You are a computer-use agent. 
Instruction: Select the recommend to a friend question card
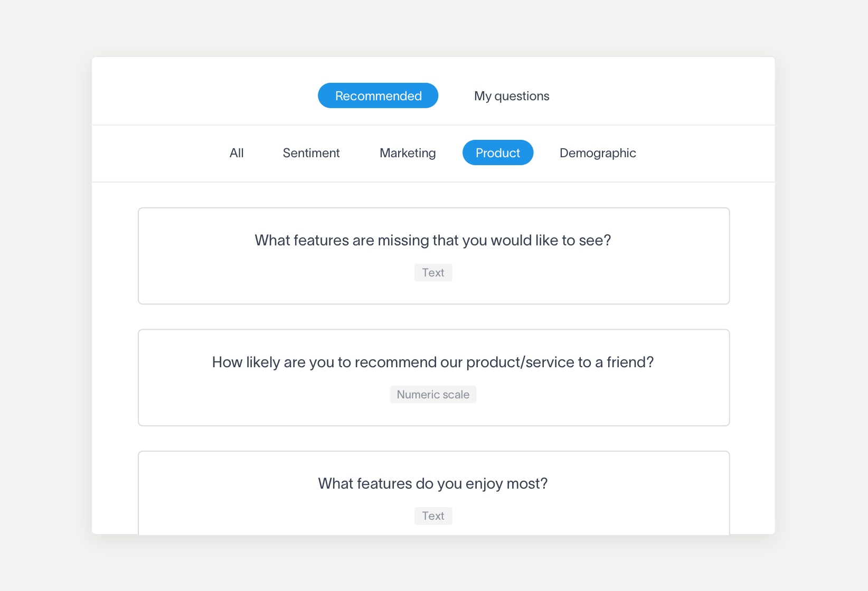pos(434,378)
